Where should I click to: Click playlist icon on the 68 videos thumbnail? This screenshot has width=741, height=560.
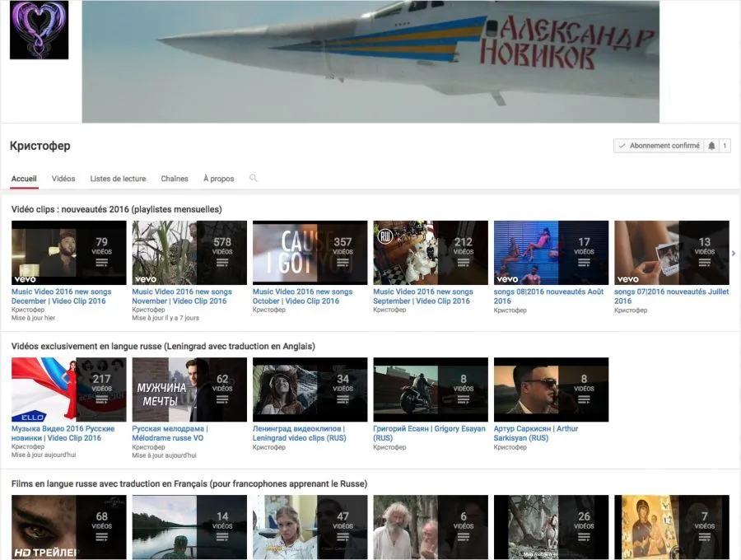pos(102,537)
